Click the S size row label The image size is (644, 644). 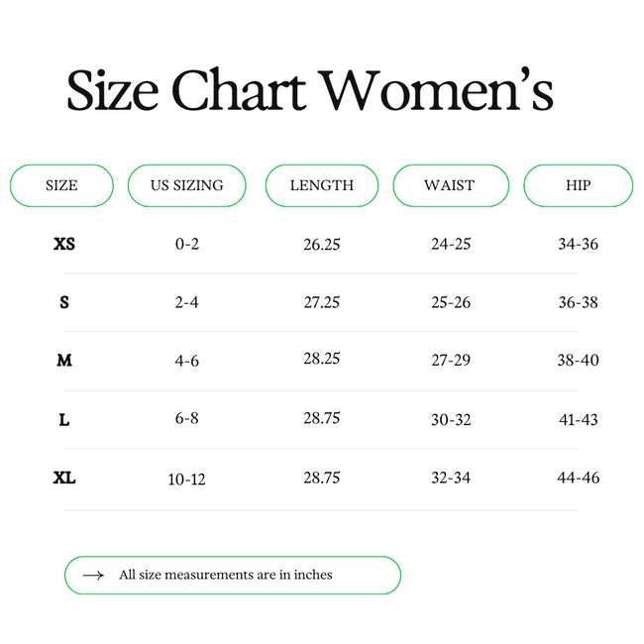tap(64, 302)
